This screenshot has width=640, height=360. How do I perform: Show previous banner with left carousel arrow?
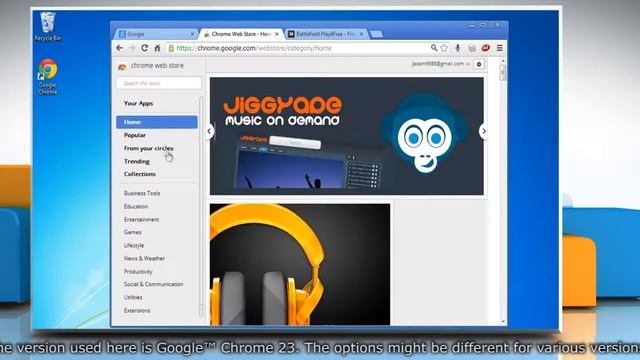point(209,131)
